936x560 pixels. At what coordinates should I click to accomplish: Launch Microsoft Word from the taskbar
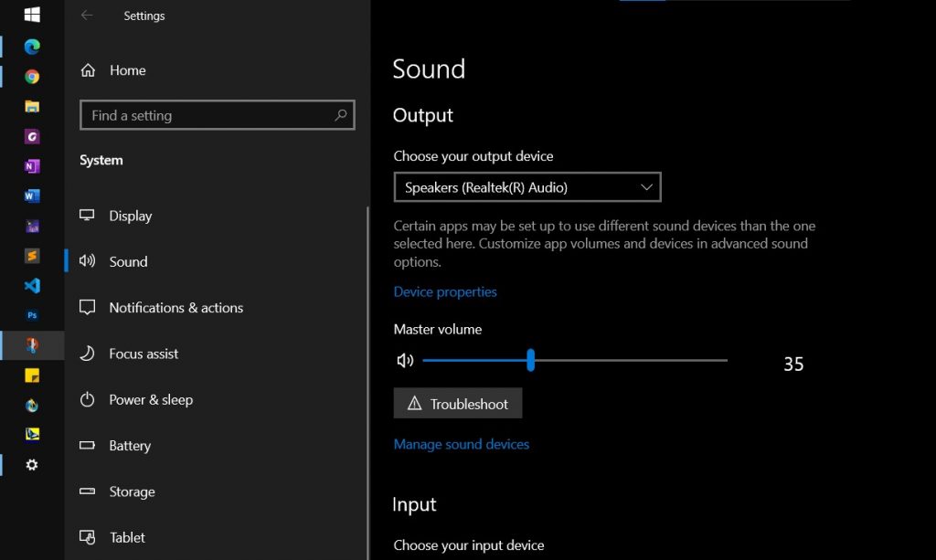point(32,195)
